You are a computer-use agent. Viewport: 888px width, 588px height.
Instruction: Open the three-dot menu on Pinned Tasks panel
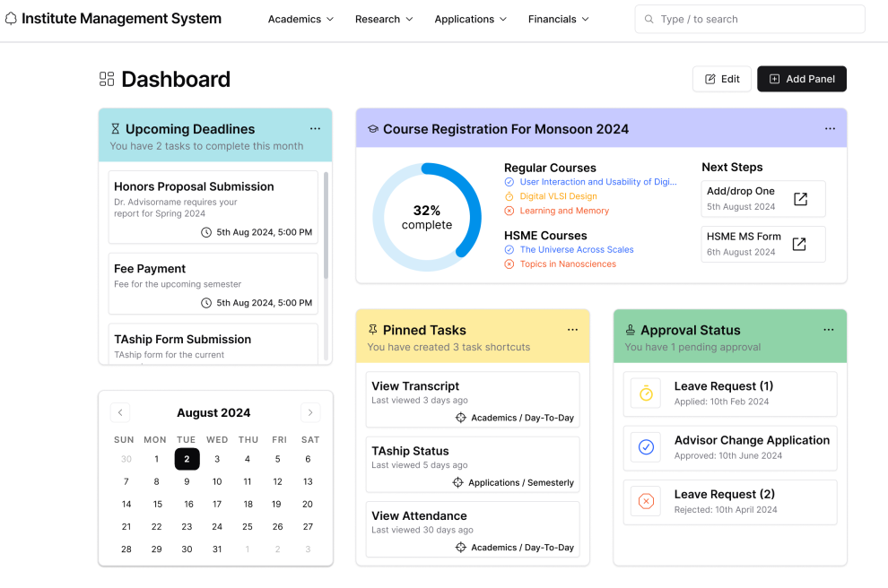572,330
